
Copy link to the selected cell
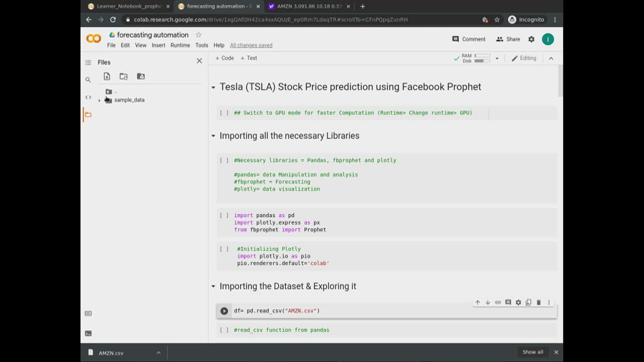click(498, 302)
